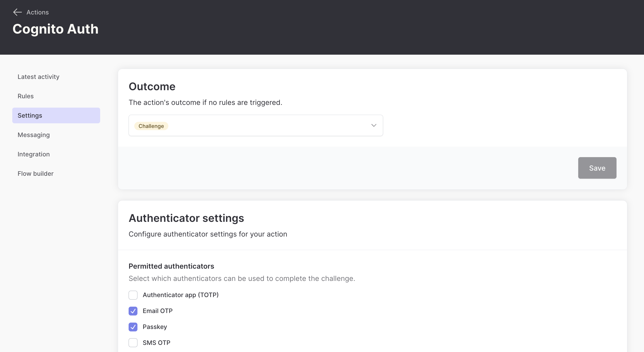Enable Authenticator app (TOTP) checkbox
Image resolution: width=644 pixels, height=352 pixels.
point(133,295)
